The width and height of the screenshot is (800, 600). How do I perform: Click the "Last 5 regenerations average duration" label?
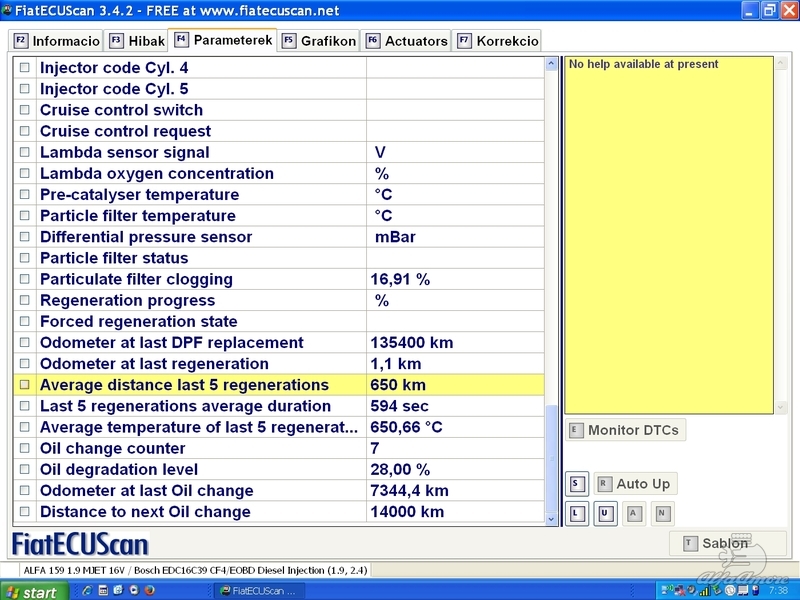tap(185, 406)
